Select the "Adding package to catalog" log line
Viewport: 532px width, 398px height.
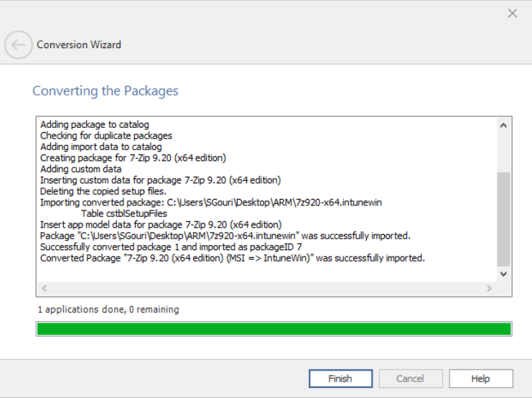[94, 124]
